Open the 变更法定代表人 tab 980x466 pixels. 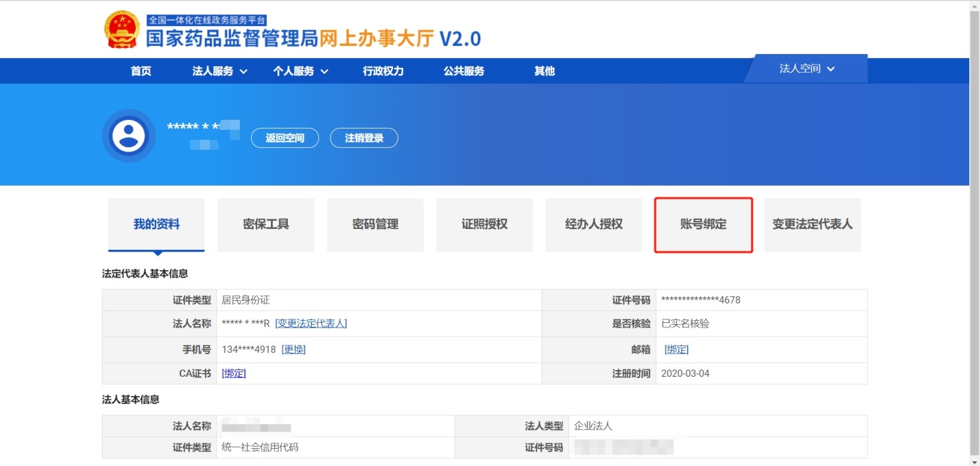coord(812,224)
